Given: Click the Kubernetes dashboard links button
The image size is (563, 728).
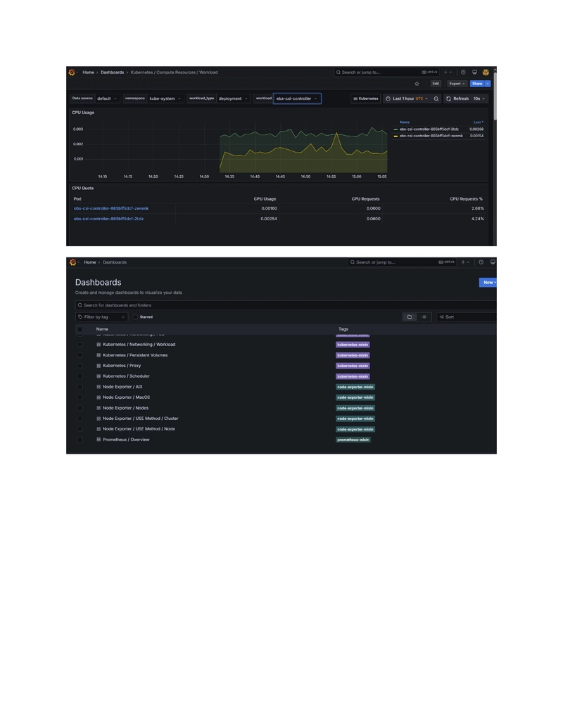Looking at the screenshot, I should pyautogui.click(x=366, y=98).
